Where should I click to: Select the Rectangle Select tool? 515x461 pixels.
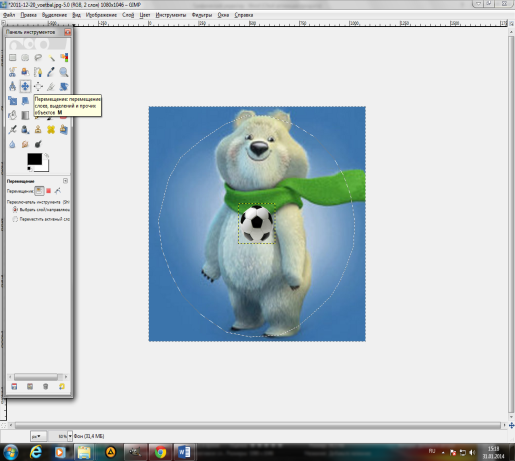pos(12,58)
